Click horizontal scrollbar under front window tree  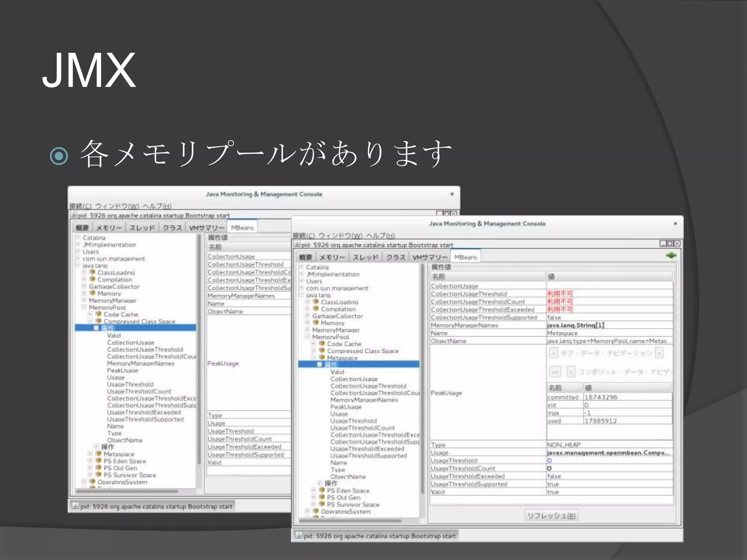pyautogui.click(x=351, y=521)
